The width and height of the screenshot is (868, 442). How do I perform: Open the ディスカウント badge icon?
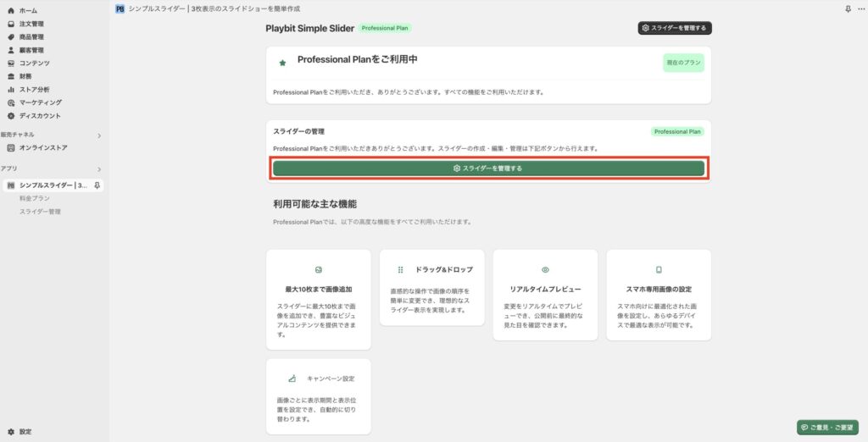[x=10, y=116]
